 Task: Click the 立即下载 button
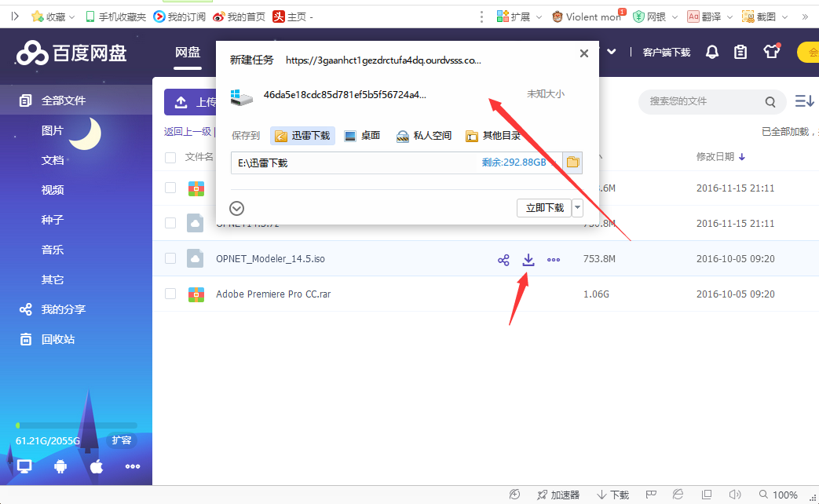(x=544, y=208)
